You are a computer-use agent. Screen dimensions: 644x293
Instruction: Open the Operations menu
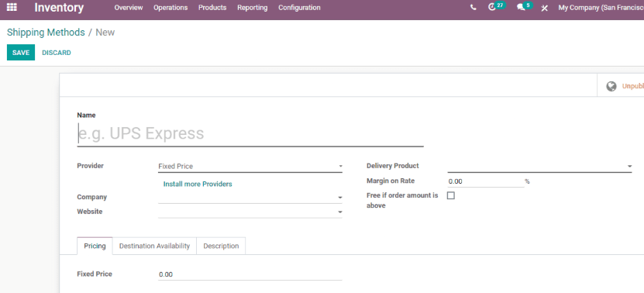[x=170, y=8]
